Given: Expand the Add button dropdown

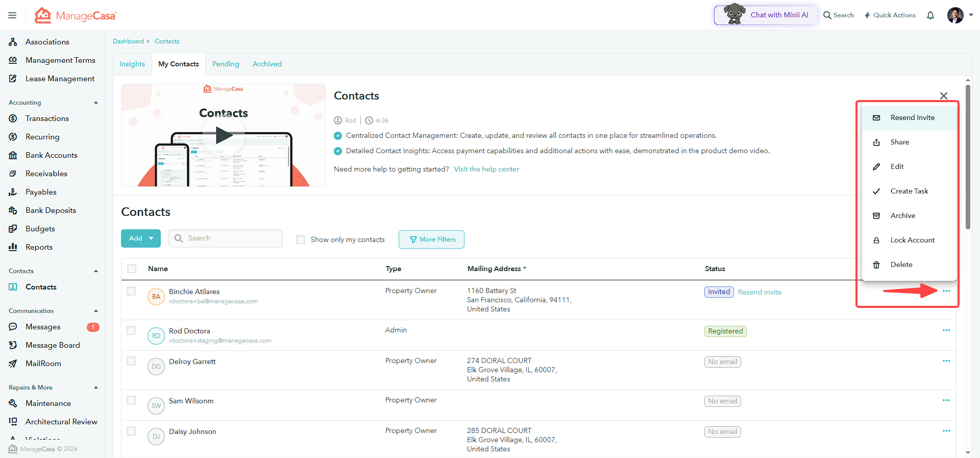Looking at the screenshot, I should coord(151,238).
